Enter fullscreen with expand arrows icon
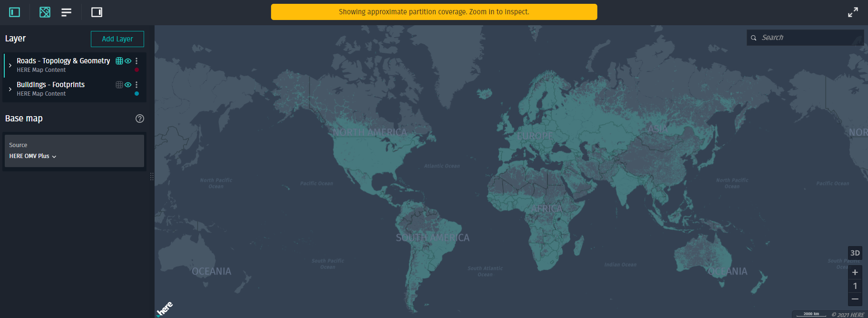 (x=853, y=12)
